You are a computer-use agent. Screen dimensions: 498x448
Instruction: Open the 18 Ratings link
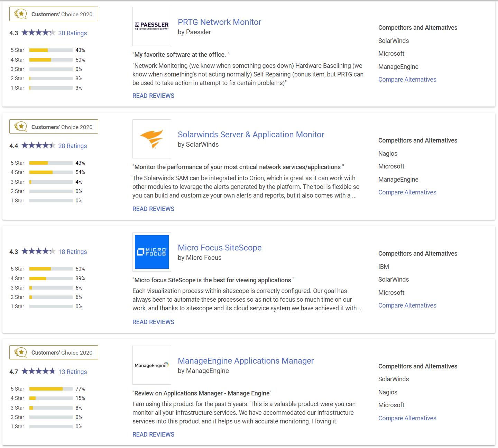point(72,252)
